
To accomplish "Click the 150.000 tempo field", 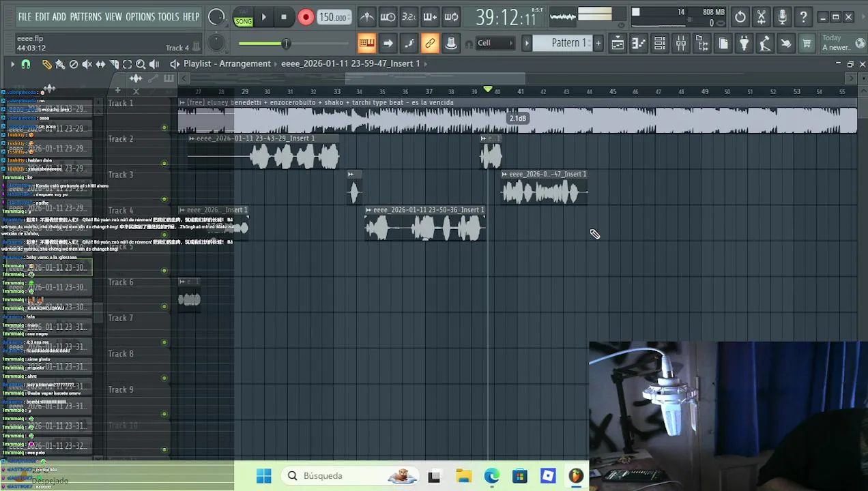I will pyautogui.click(x=334, y=18).
